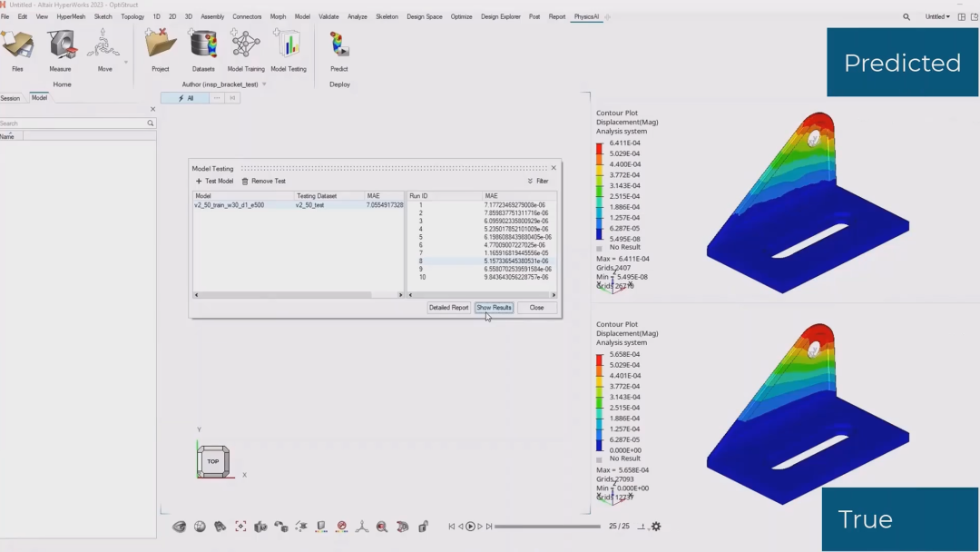Click Close in the Model Testing dialog

pos(536,308)
